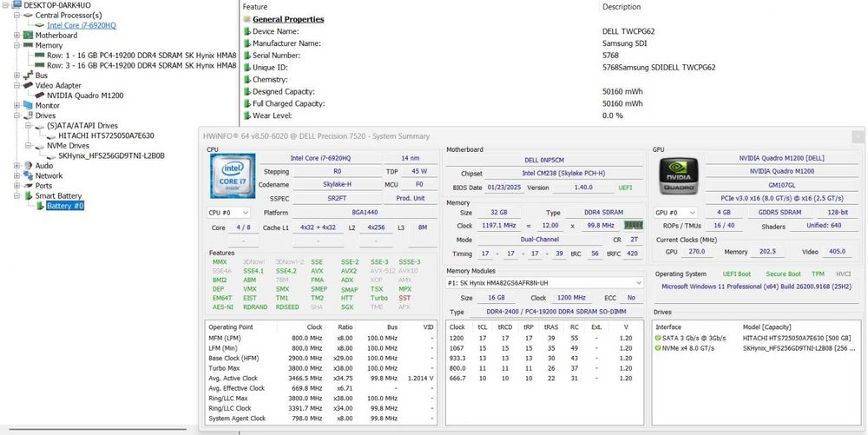This screenshot has height=435, width=868.
Task: Collapse the Memory node
Action: pos(16,45)
